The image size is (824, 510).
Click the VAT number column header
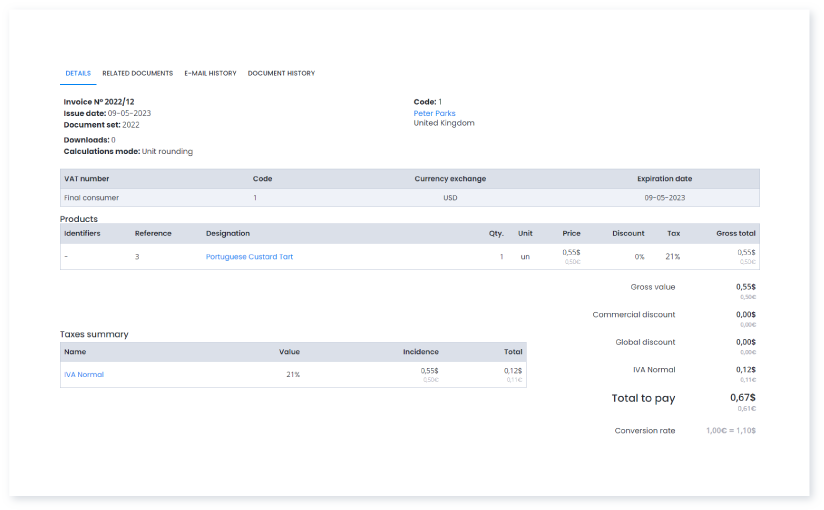[x=87, y=179]
